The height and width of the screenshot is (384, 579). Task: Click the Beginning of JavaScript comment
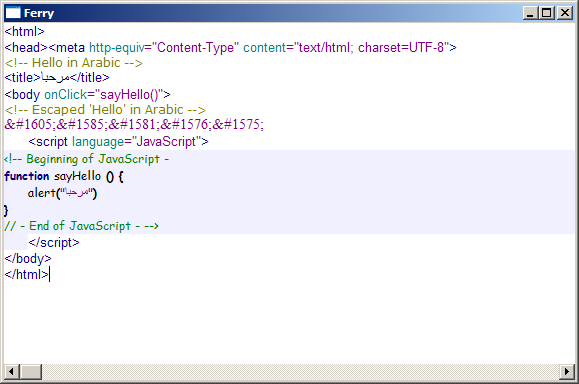click(x=86, y=159)
